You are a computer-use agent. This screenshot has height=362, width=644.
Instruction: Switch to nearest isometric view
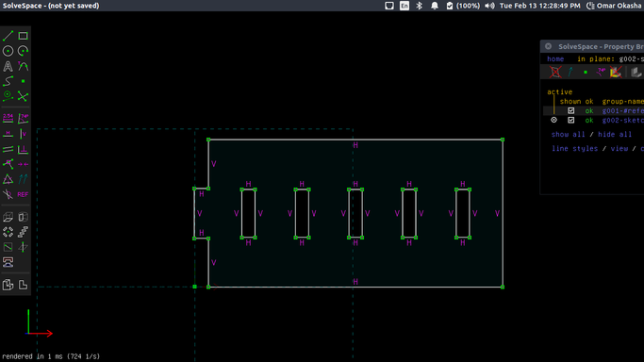pos(8,285)
